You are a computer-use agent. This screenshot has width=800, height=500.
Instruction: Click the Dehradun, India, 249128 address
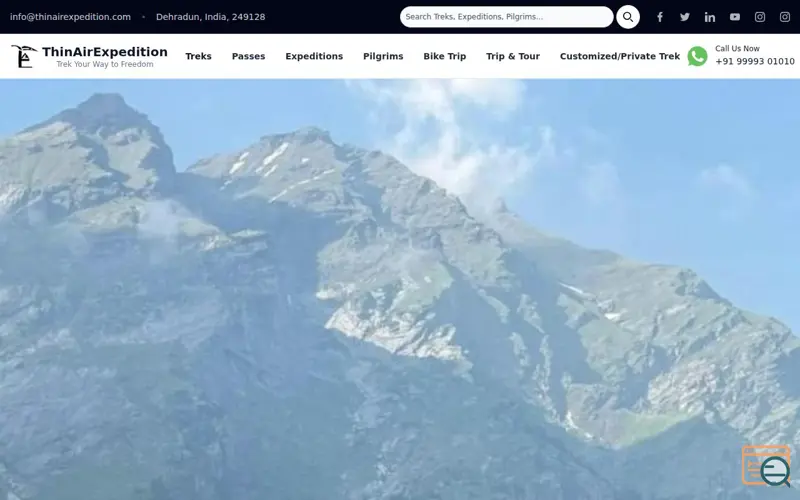tap(211, 17)
